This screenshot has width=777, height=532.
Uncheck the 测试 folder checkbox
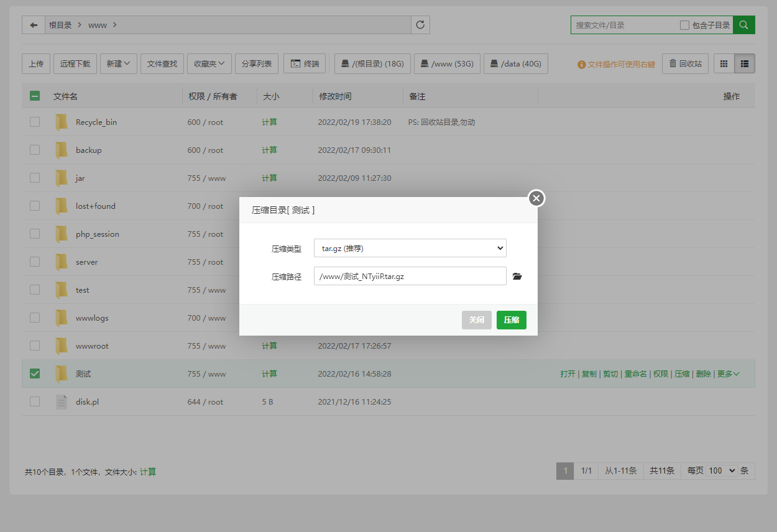[x=35, y=374]
